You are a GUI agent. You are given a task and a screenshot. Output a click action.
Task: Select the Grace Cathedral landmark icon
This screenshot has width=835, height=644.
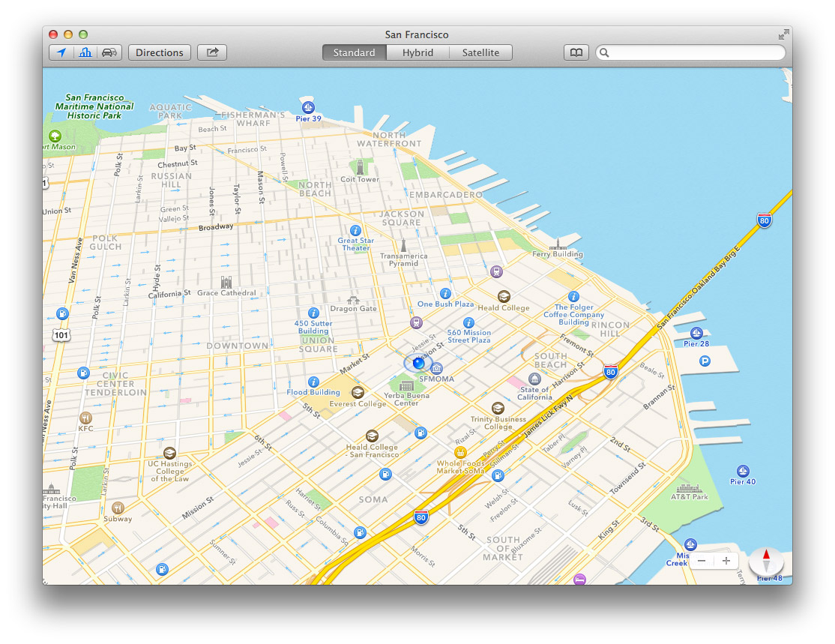pyautogui.click(x=226, y=282)
